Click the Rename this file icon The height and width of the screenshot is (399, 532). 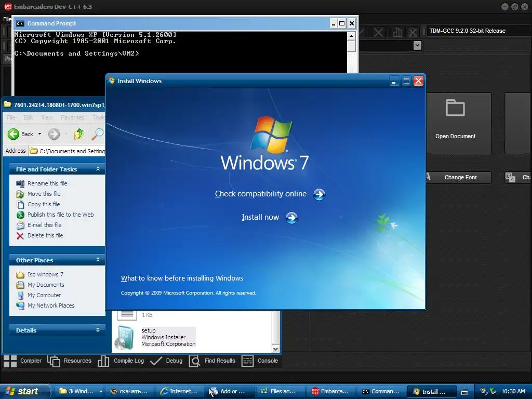[x=20, y=183]
